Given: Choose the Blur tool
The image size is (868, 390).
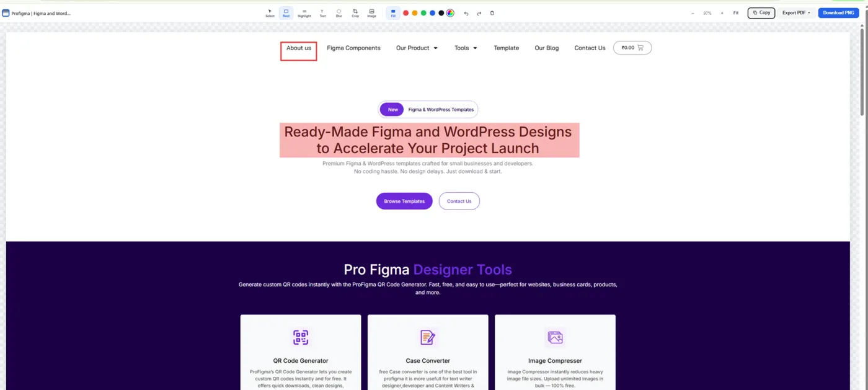Looking at the screenshot, I should [x=339, y=12].
